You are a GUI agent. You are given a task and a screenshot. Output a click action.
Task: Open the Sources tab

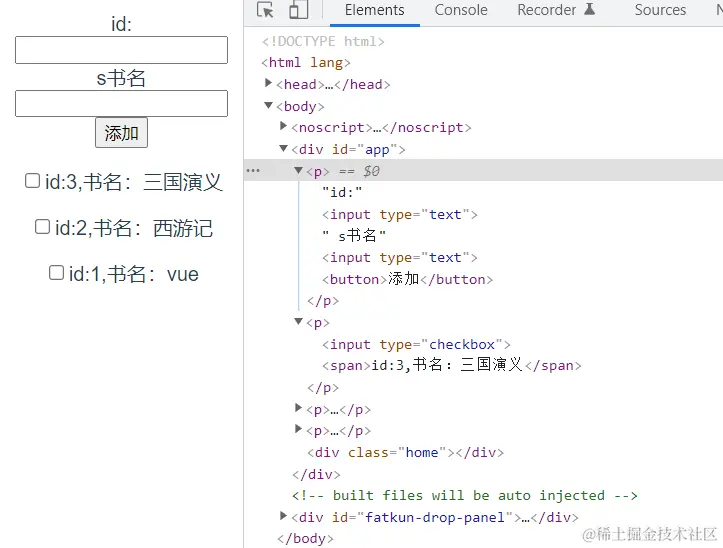point(660,10)
